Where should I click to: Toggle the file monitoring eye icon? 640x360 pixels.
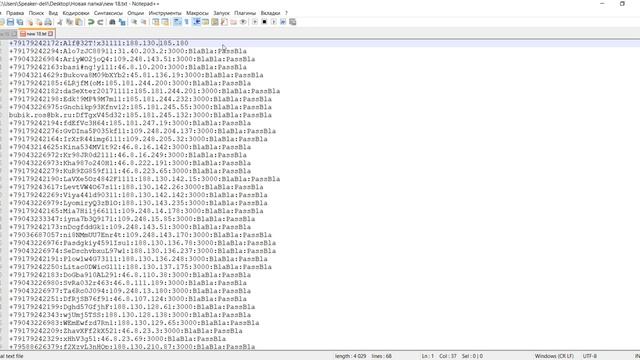(x=243, y=22)
